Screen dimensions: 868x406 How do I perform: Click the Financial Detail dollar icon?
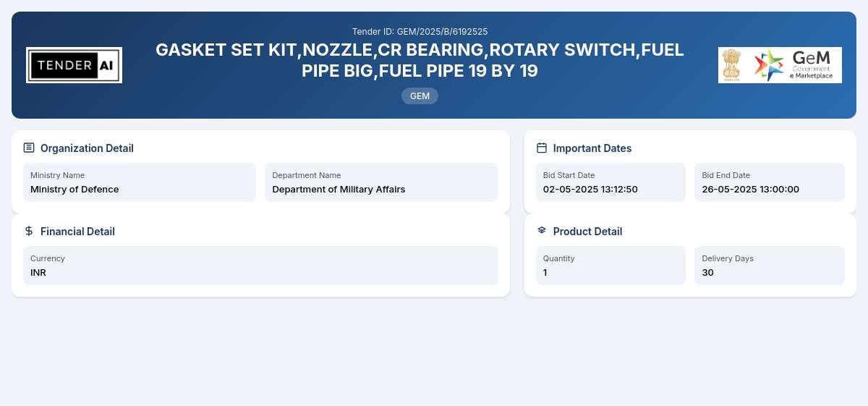(x=29, y=231)
